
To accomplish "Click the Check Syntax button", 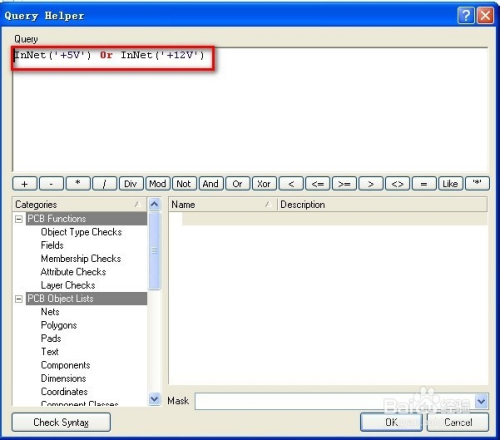I will [61, 422].
